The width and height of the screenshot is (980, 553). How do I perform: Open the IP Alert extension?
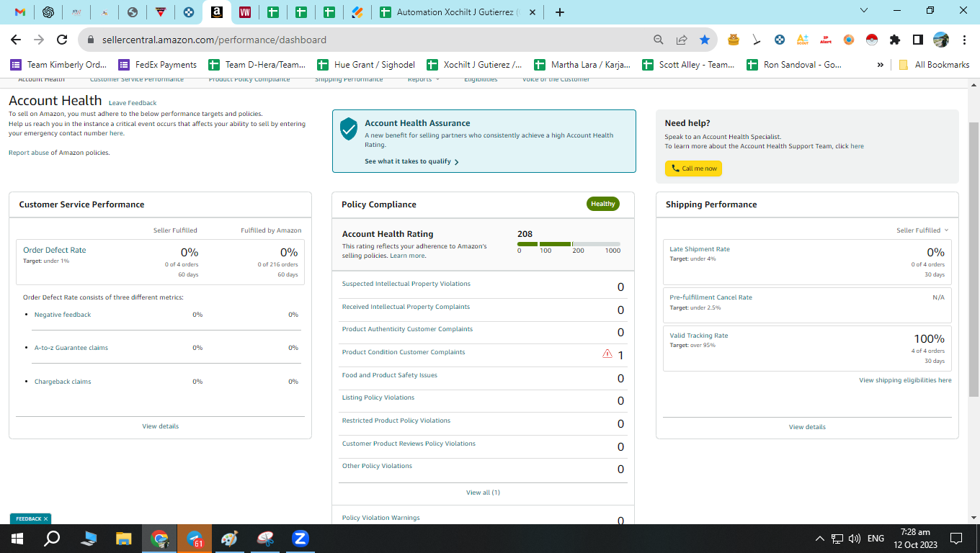tap(826, 40)
